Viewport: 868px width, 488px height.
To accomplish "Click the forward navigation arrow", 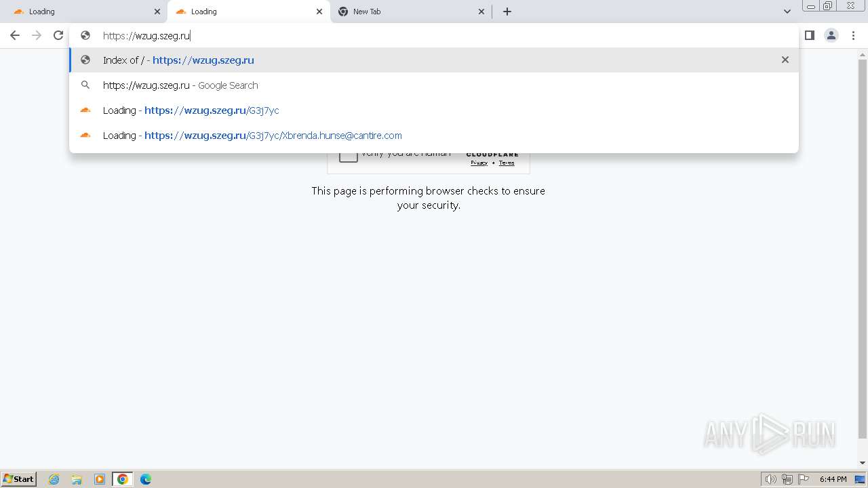I will [x=37, y=35].
